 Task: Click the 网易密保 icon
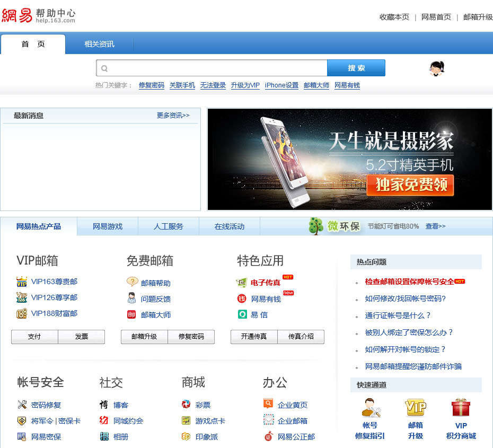click(x=22, y=436)
